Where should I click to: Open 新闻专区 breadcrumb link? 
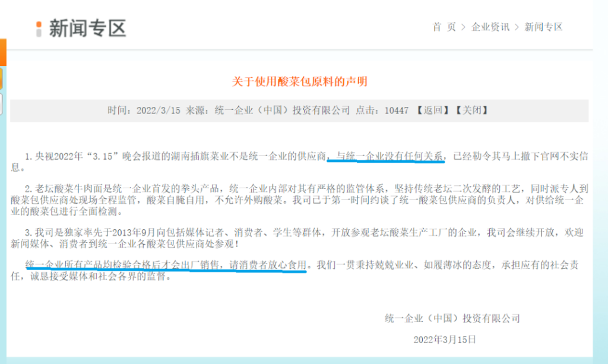pos(543,27)
